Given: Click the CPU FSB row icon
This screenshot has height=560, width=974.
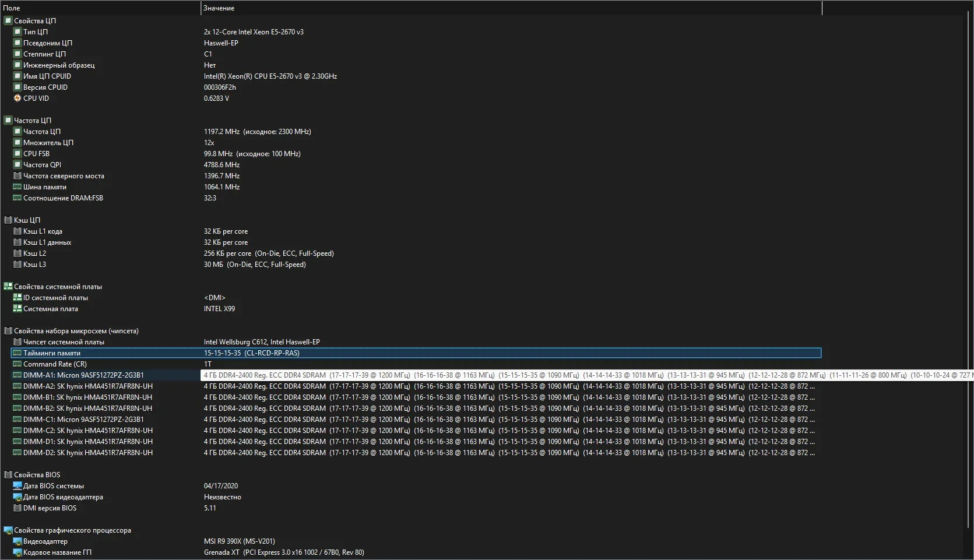Looking at the screenshot, I should pyautogui.click(x=17, y=154).
